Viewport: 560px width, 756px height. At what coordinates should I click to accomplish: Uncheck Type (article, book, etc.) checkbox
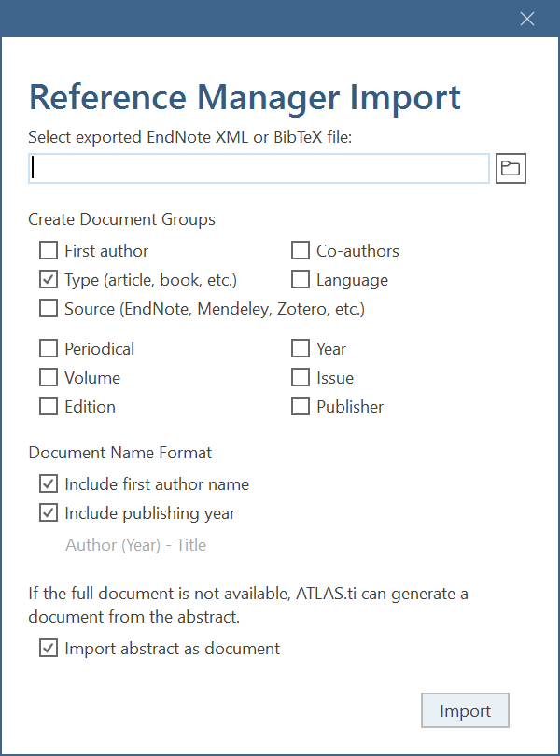tap(49, 279)
